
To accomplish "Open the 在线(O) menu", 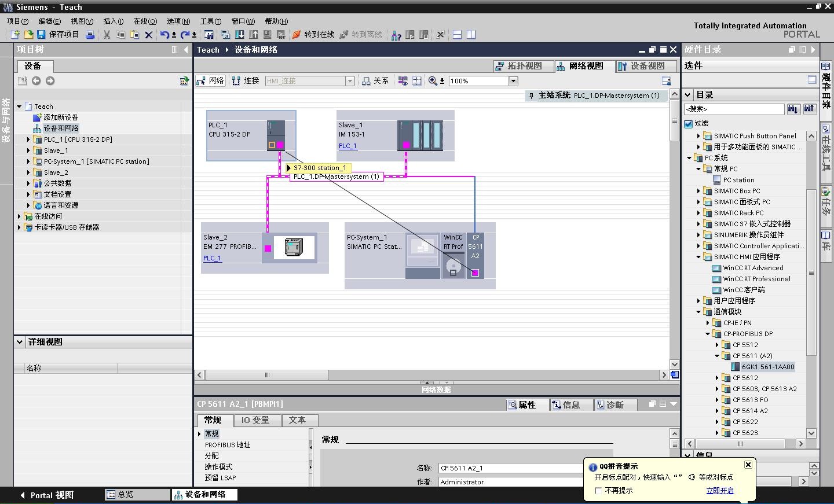I will pos(145,21).
